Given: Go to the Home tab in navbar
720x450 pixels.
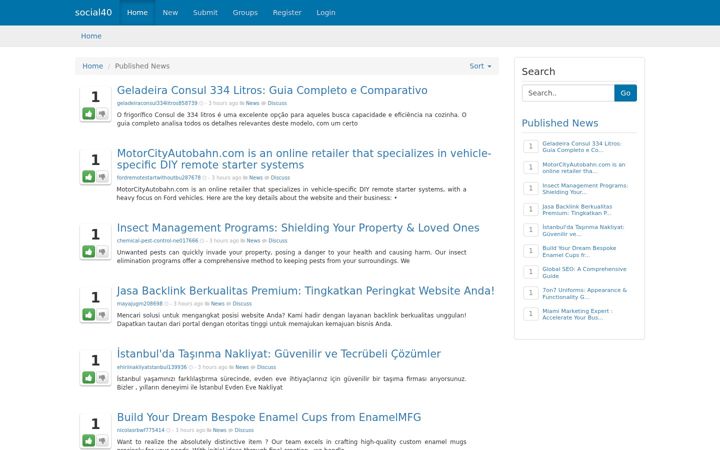Looking at the screenshot, I should 137,12.
